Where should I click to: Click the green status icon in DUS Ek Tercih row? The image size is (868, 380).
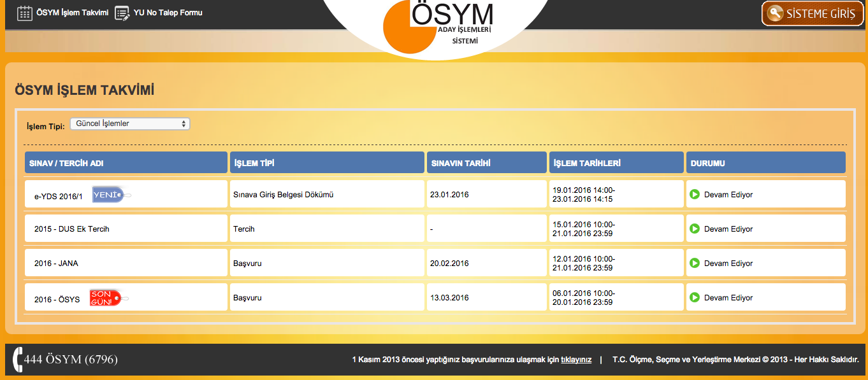(x=695, y=229)
